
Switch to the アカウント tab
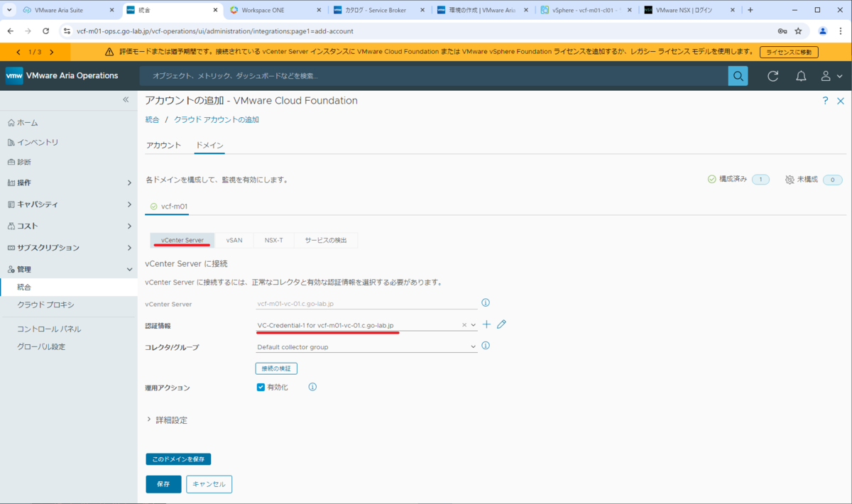point(163,146)
